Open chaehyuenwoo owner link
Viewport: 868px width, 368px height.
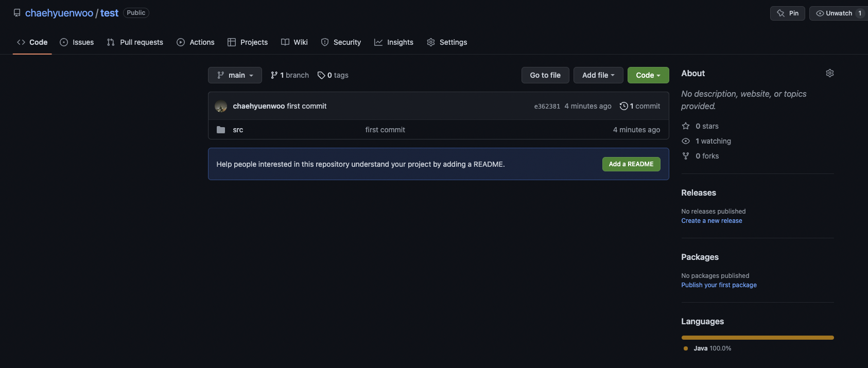click(x=59, y=13)
